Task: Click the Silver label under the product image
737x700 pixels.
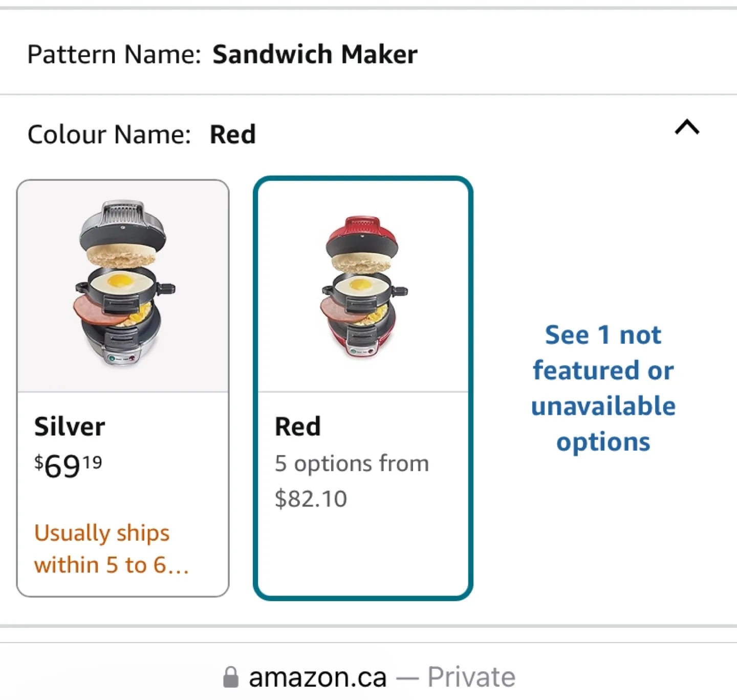Action: (70, 426)
